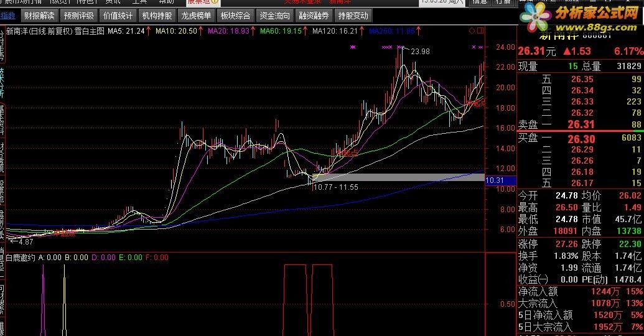Click the 4.87 low price label
Image resolution: width=644 pixels, height=336 pixels.
click(x=26, y=242)
